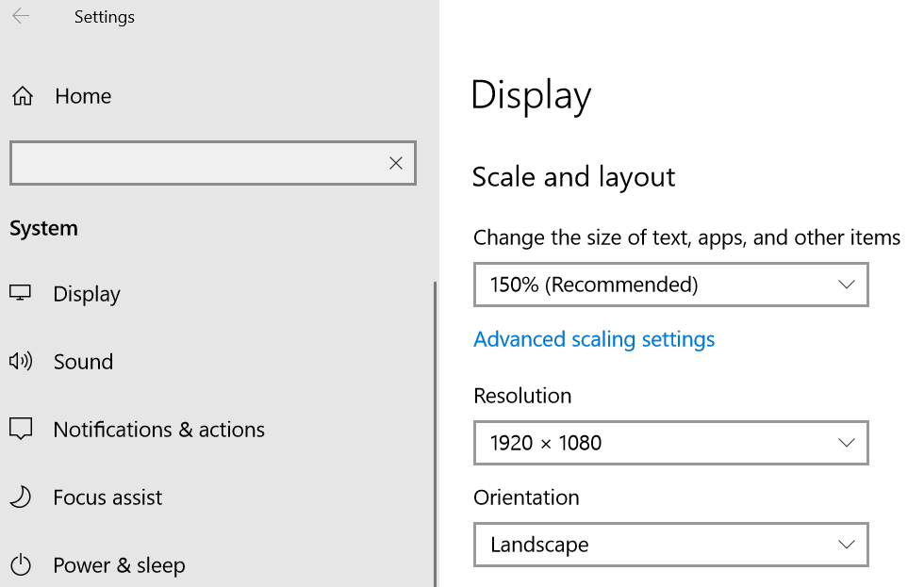Open Power & sleep text entry
924x587 pixels.
click(119, 565)
